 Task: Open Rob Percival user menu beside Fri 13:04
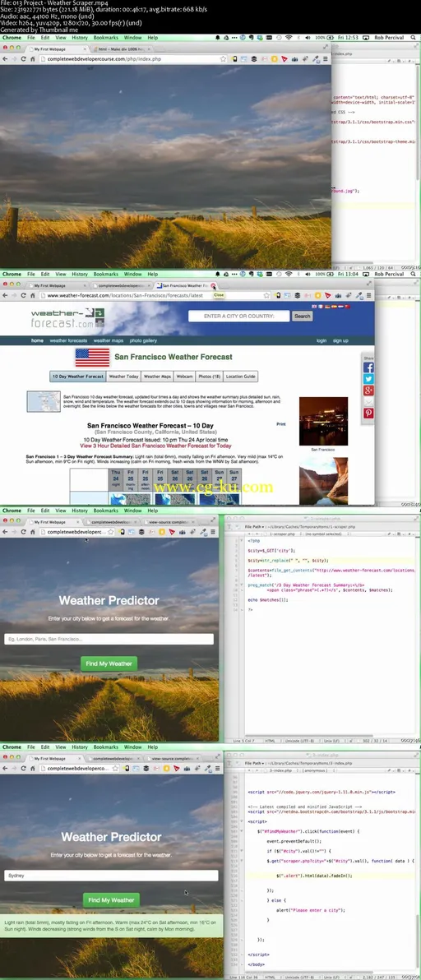(388, 274)
